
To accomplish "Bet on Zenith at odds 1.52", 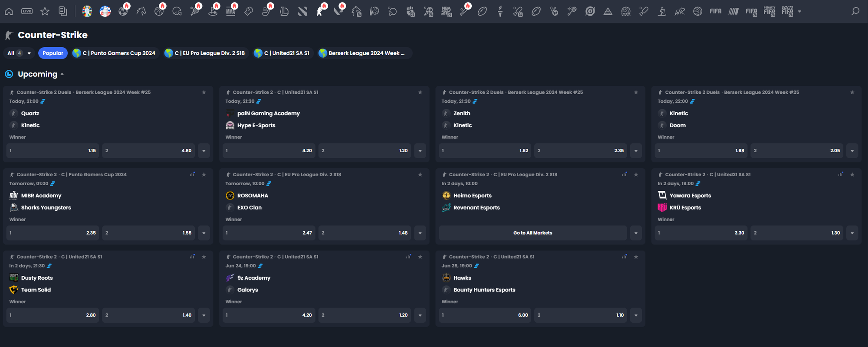I will (485, 151).
